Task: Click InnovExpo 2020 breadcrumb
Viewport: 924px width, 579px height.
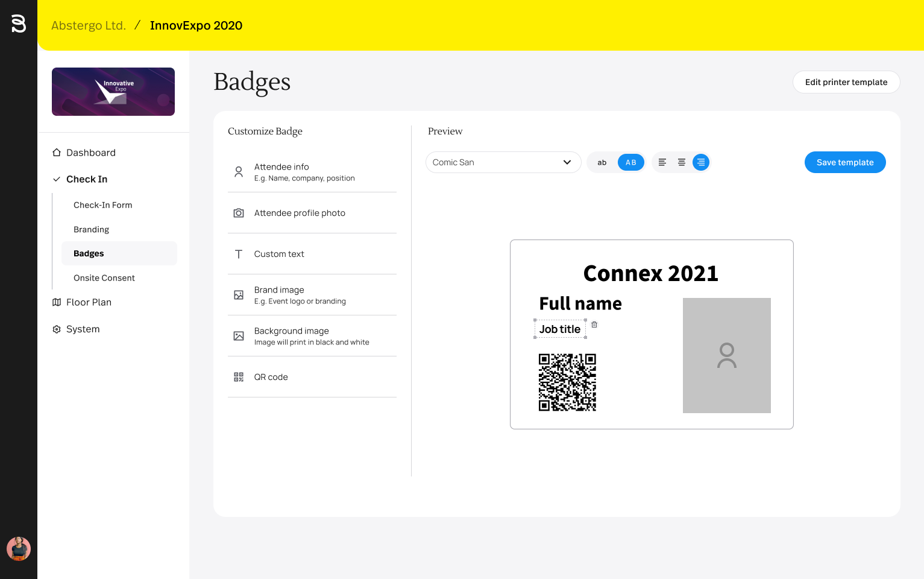Action: (x=196, y=25)
